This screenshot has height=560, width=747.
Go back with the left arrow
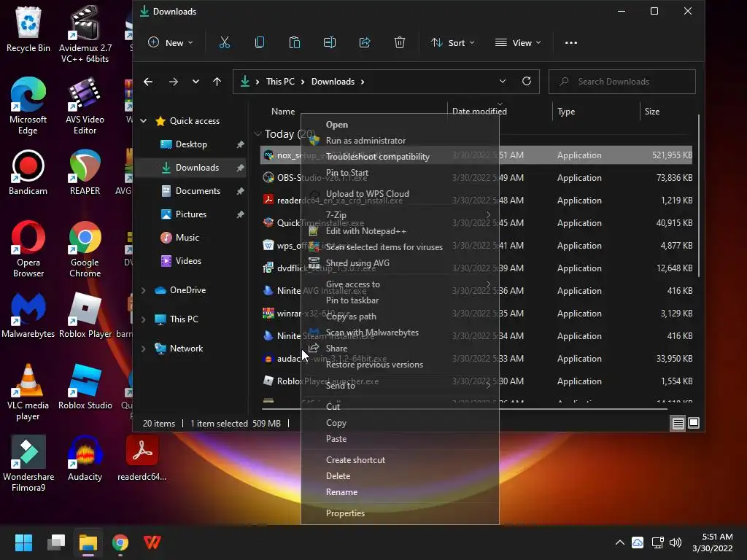(148, 82)
